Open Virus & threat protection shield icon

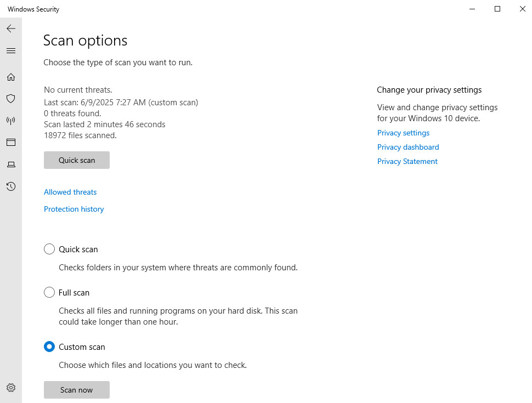click(11, 99)
